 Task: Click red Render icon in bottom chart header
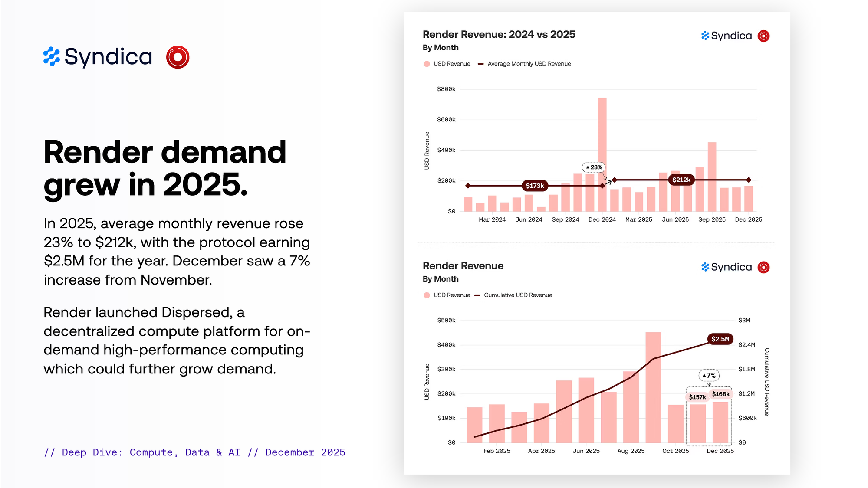pos(763,267)
